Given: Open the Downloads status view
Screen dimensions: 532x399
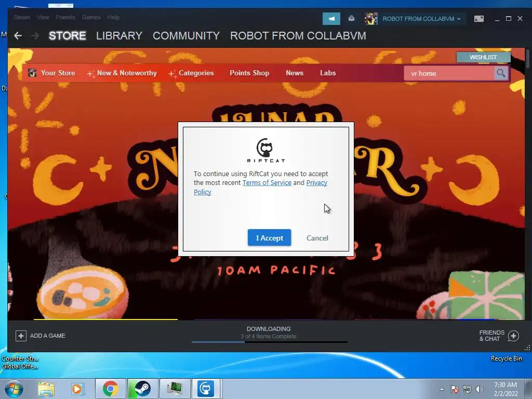Looking at the screenshot, I should [x=269, y=332].
